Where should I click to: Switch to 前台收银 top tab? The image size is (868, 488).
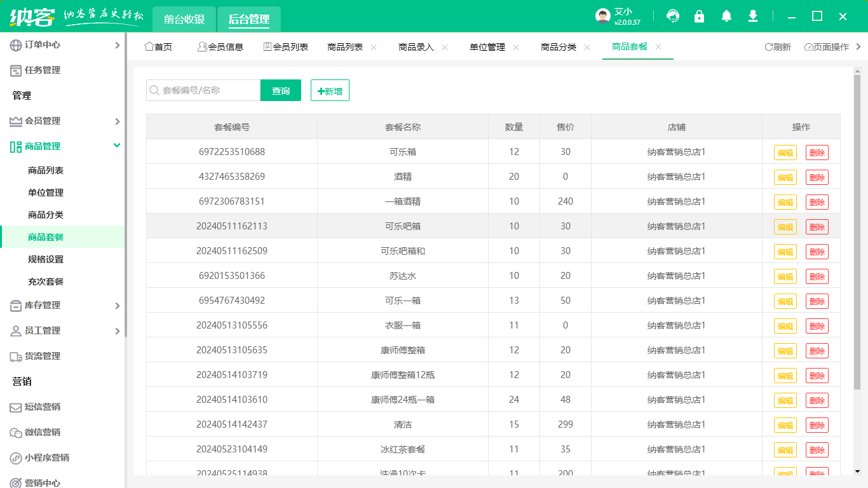[x=184, y=20]
